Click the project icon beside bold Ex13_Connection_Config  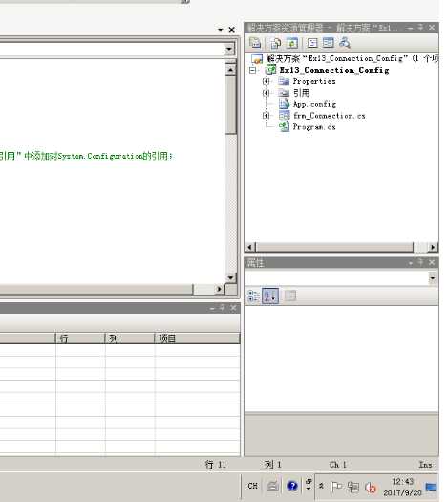point(271,70)
